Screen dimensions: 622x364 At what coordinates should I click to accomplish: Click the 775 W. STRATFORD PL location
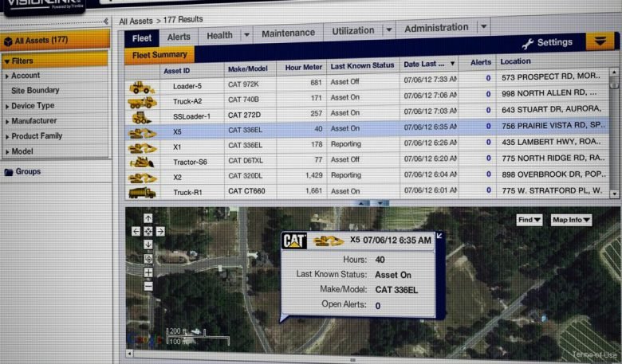pos(552,190)
